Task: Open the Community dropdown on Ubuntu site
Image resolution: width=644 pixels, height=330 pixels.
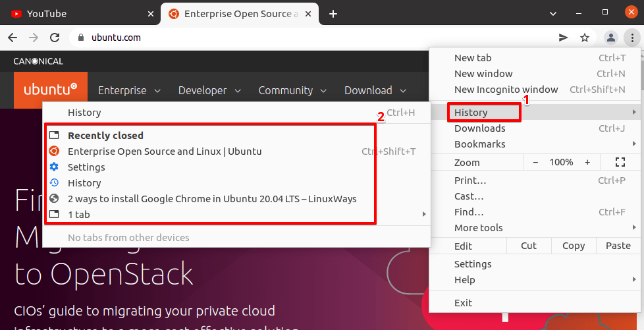Action: click(x=292, y=90)
